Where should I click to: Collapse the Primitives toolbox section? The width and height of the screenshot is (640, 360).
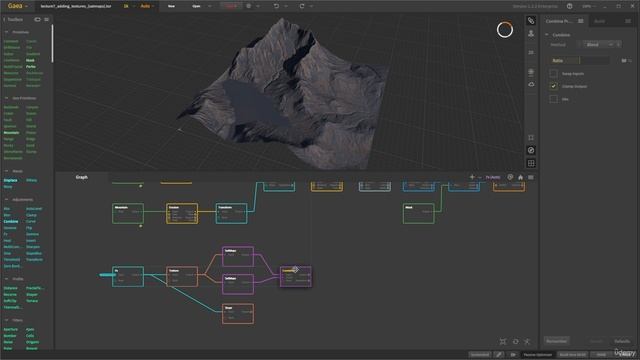7,32
